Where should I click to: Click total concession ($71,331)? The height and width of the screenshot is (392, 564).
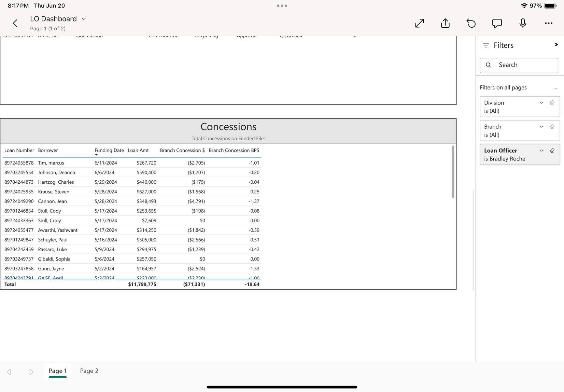[x=194, y=284]
